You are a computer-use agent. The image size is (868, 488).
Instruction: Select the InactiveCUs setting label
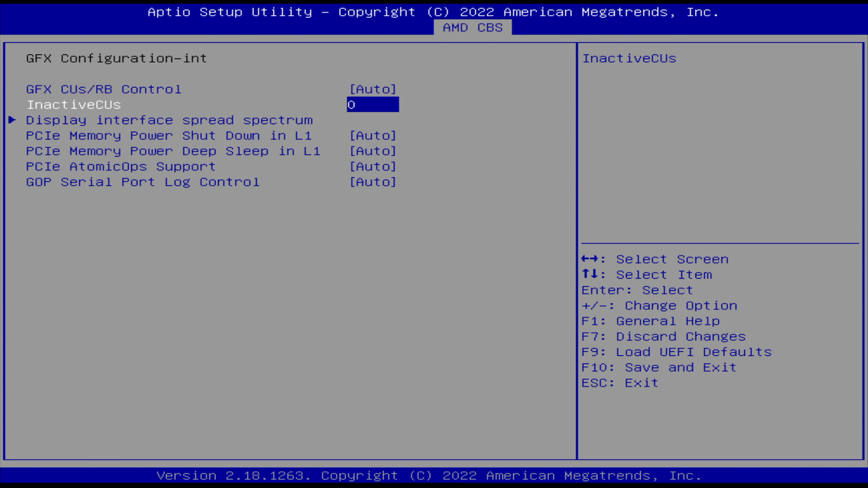(74, 105)
